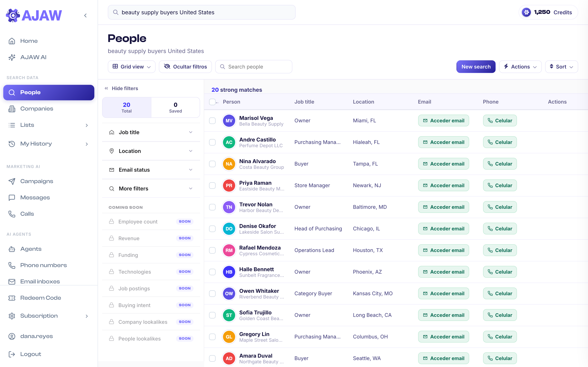Image resolution: width=588 pixels, height=367 pixels.
Task: Expand the Job title filter
Action: pyautogui.click(x=151, y=132)
